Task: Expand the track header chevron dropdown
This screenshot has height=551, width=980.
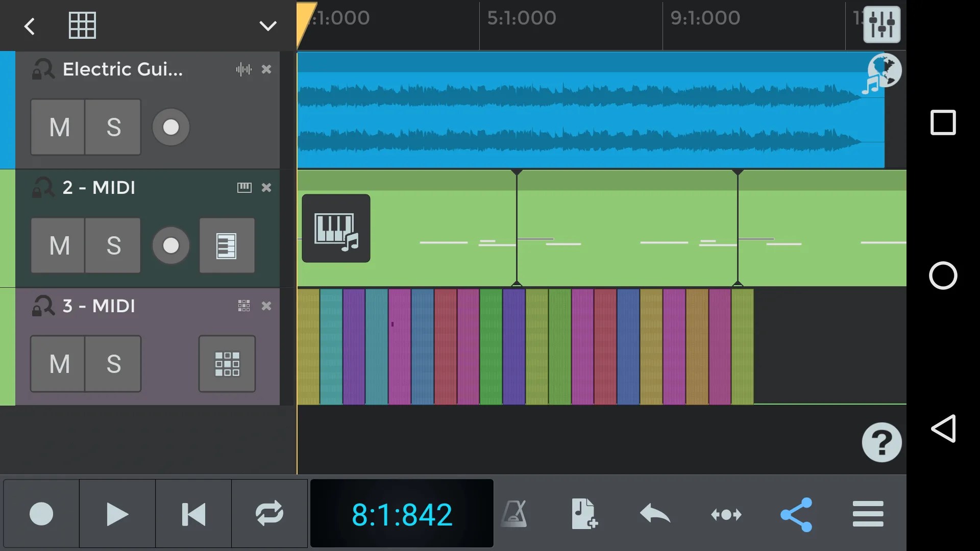Action: coord(267,26)
